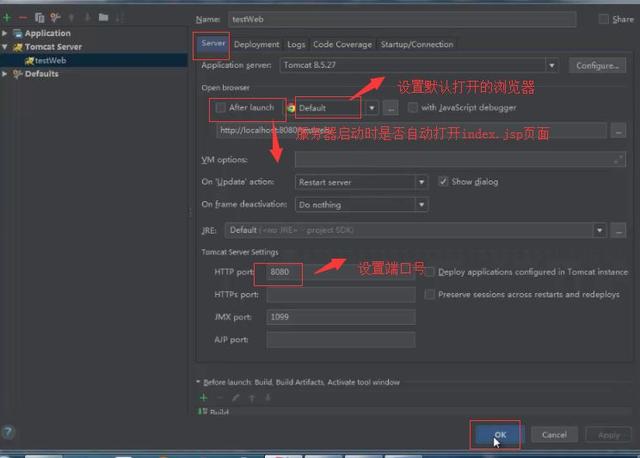
Task: Move configuration down arrow in toolbar
Action: 87,18
